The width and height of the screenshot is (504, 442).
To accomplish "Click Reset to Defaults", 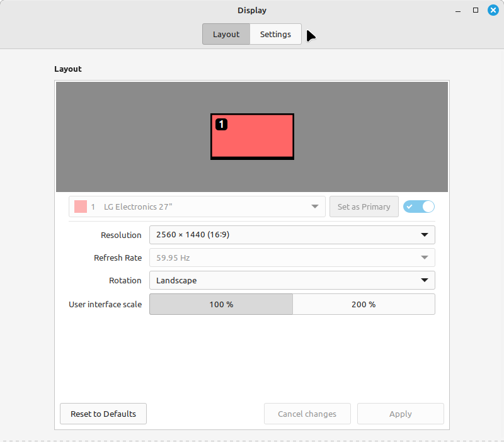I will point(103,414).
